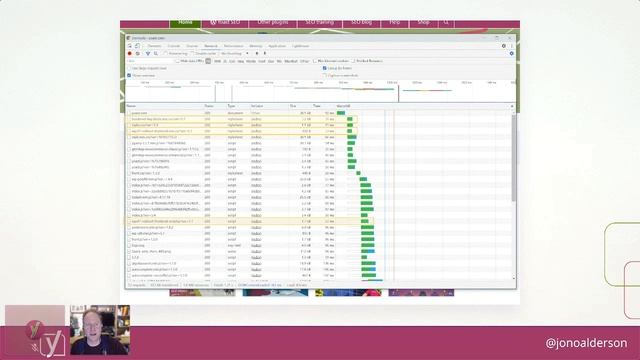Sort by the Time column header

click(x=323, y=106)
